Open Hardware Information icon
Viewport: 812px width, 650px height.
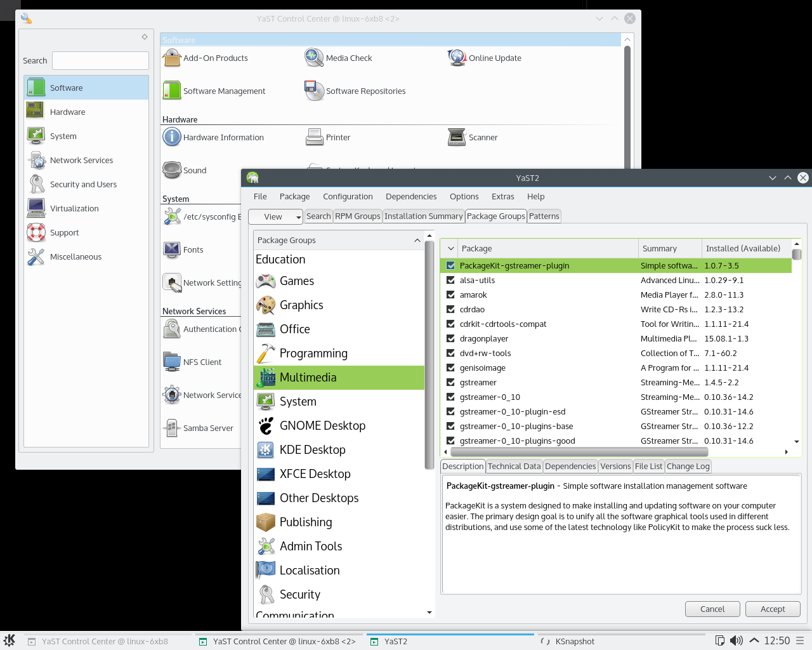click(172, 137)
